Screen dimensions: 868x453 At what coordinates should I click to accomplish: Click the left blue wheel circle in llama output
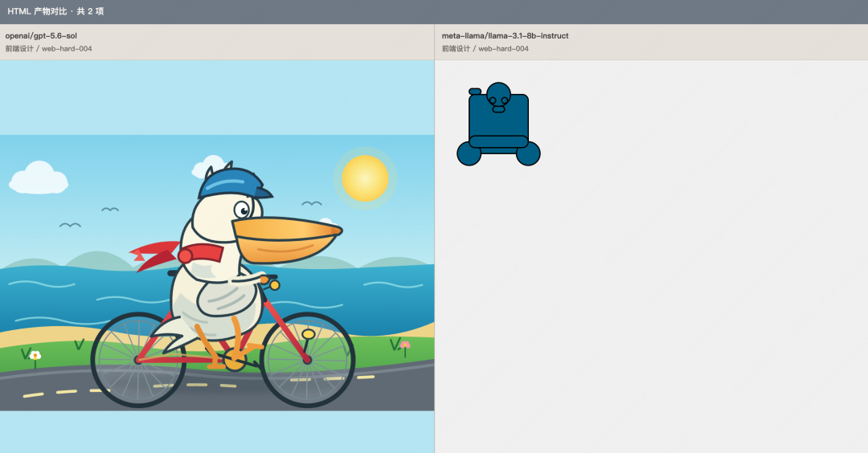click(469, 153)
